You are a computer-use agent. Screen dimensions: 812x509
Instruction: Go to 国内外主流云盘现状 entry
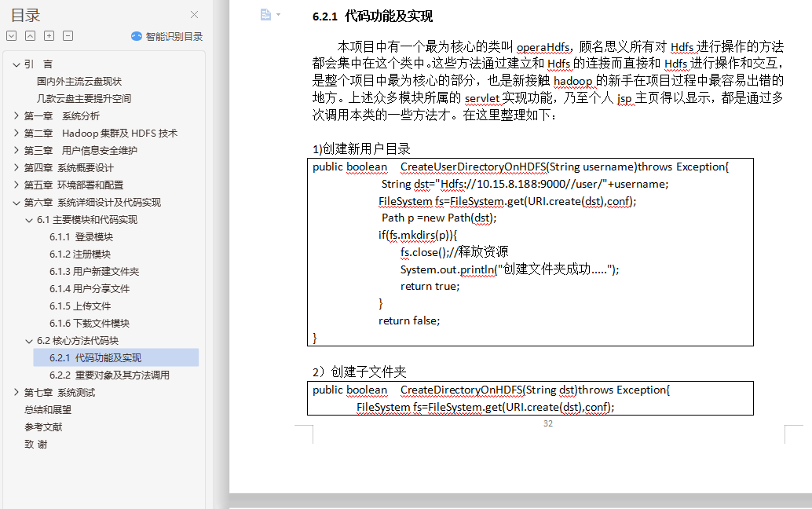coord(79,81)
